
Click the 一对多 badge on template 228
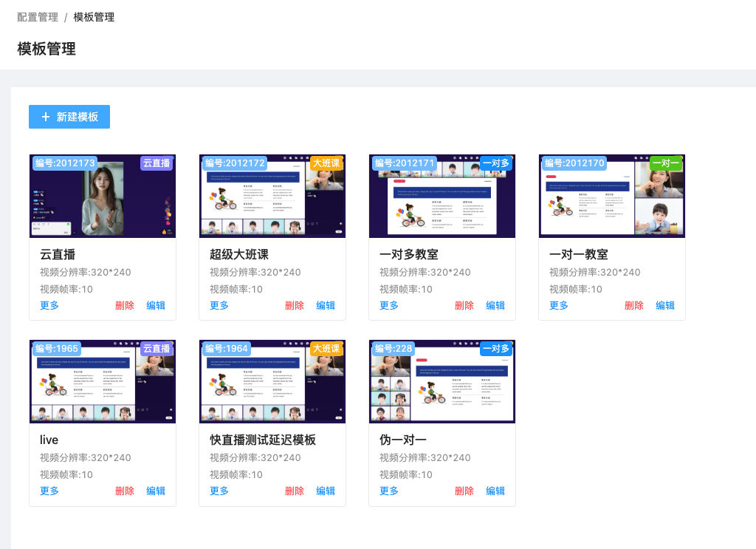(495, 348)
